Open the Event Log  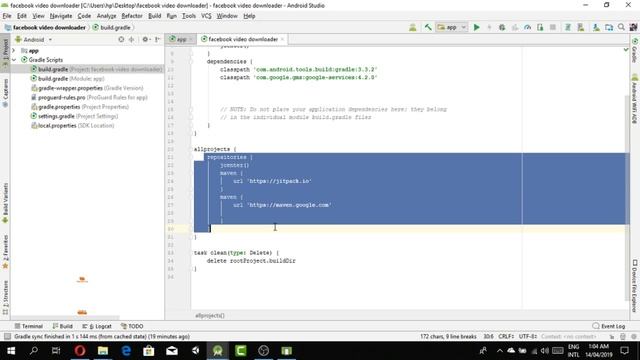click(609, 326)
